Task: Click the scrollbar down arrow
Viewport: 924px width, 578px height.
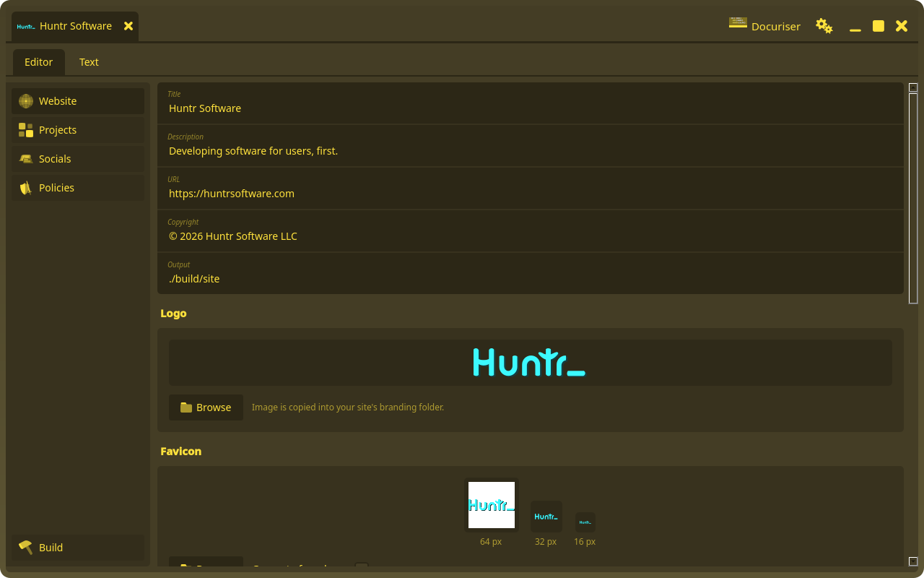Action: [x=913, y=561]
